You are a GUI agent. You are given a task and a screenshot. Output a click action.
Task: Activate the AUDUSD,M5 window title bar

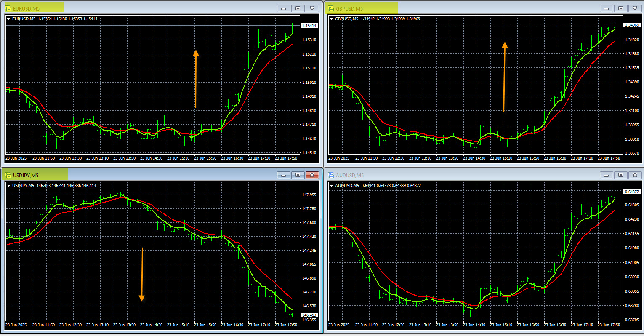point(463,175)
